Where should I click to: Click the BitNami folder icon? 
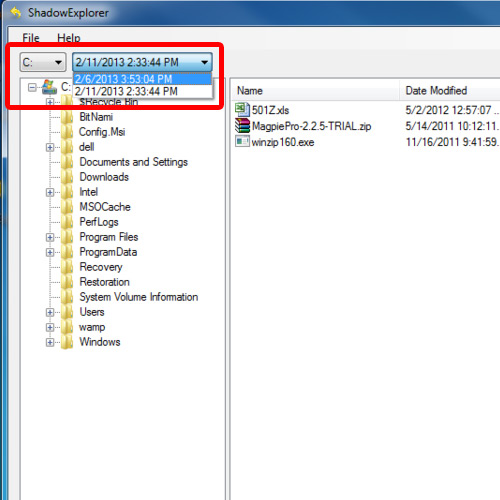point(67,117)
